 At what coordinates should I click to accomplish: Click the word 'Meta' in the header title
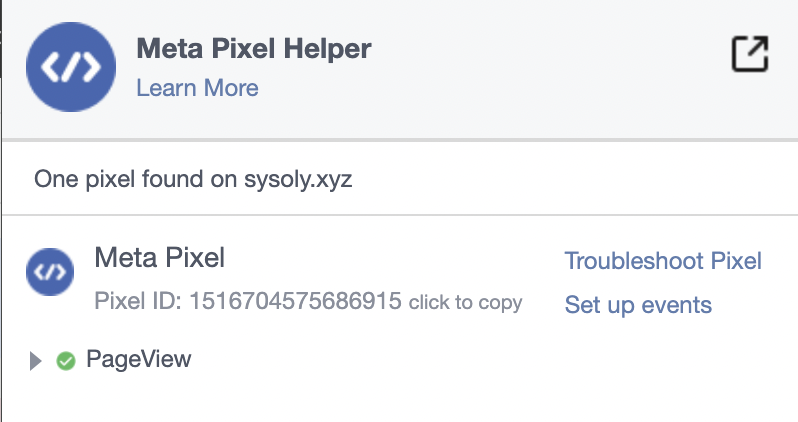pos(170,48)
